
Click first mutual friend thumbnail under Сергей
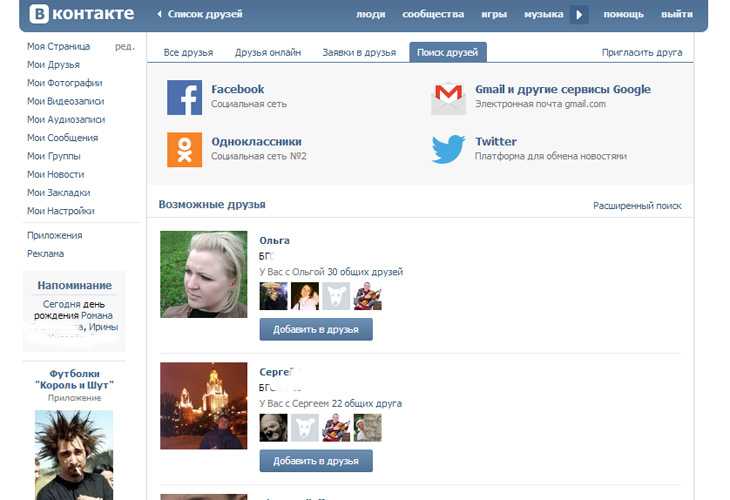[274, 427]
